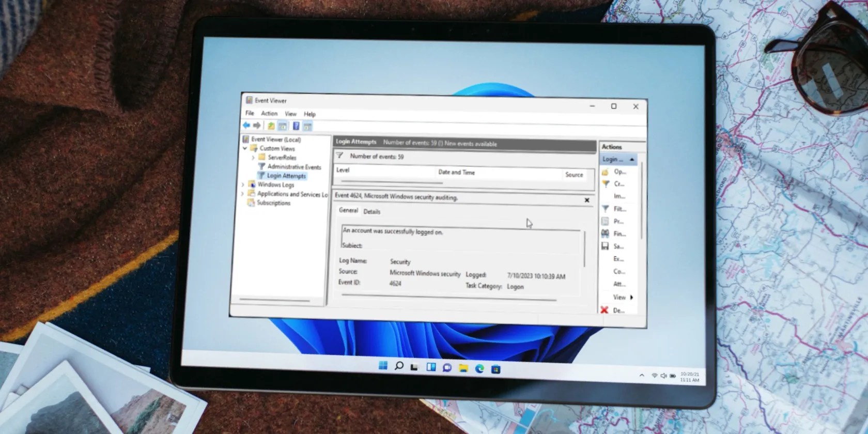
Task: Click the Wi-Fi icon in system tray
Action: [x=654, y=376]
